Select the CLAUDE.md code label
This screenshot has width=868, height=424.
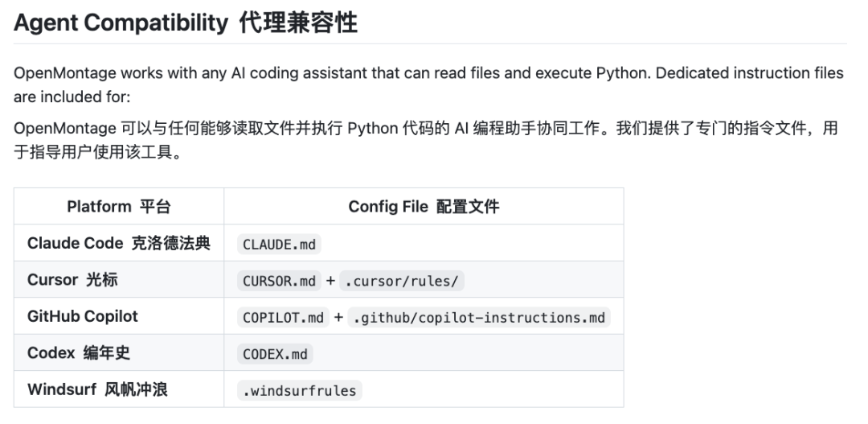pyautogui.click(x=279, y=245)
